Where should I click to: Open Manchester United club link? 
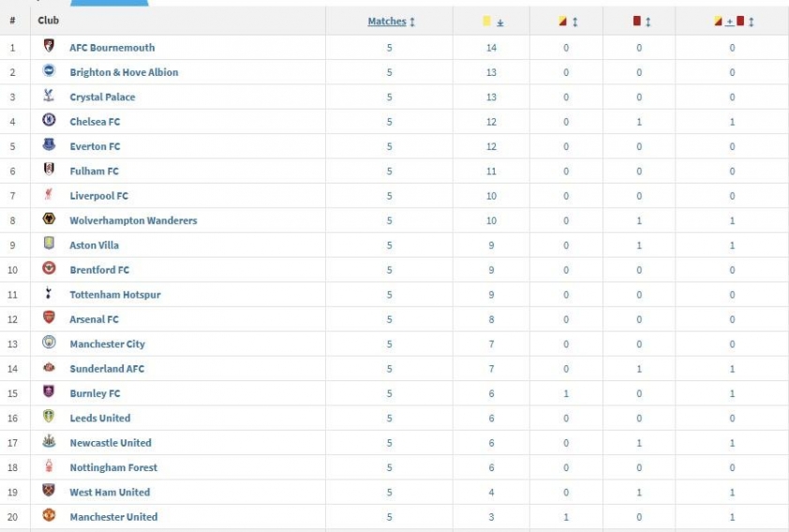tap(113, 517)
